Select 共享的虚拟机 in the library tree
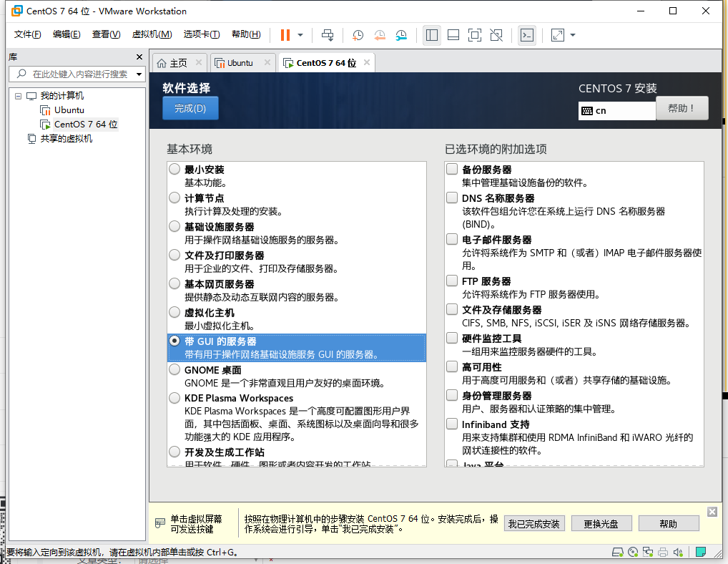728x564 pixels. click(66, 138)
